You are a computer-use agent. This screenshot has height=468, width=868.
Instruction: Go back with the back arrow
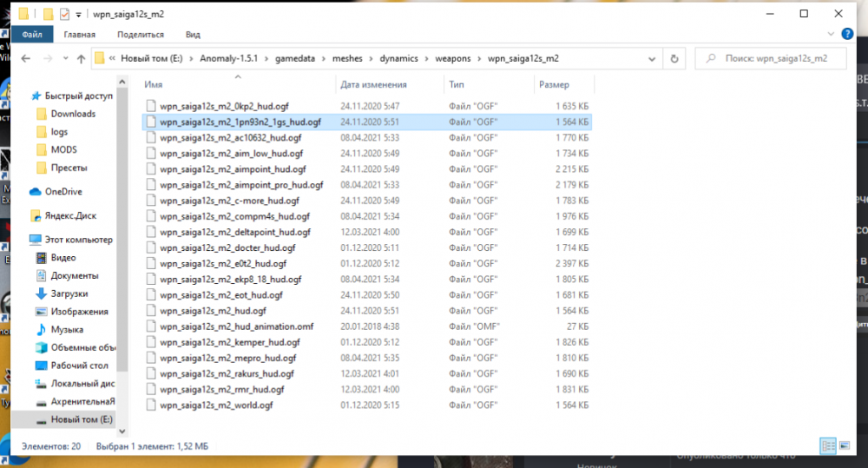pyautogui.click(x=25, y=59)
